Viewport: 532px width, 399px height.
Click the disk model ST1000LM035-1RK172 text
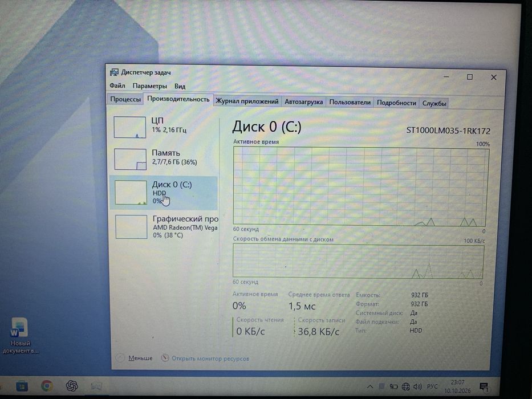coord(448,131)
